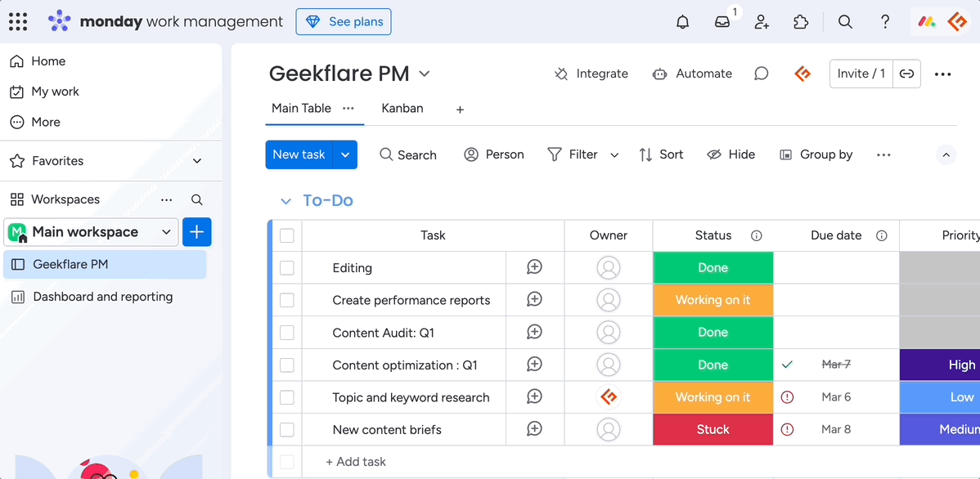
Task: Open the inbox tray icon
Action: [x=722, y=22]
